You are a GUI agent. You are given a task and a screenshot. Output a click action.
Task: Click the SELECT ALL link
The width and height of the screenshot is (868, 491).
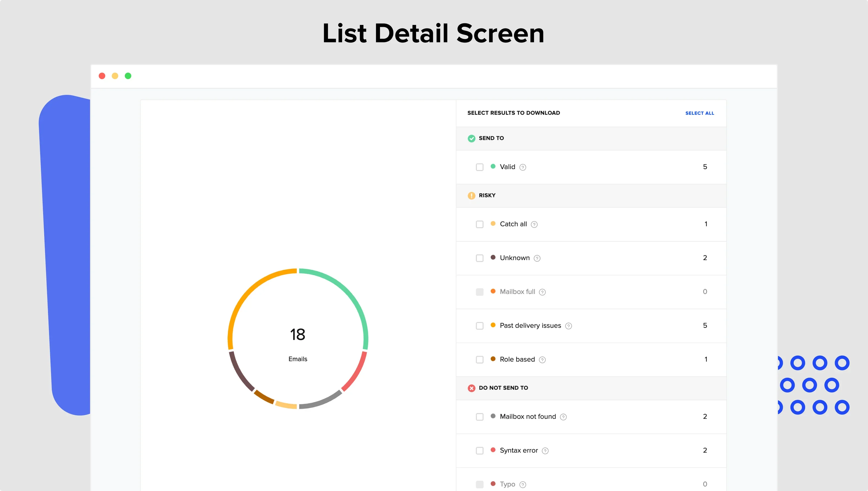[700, 113]
